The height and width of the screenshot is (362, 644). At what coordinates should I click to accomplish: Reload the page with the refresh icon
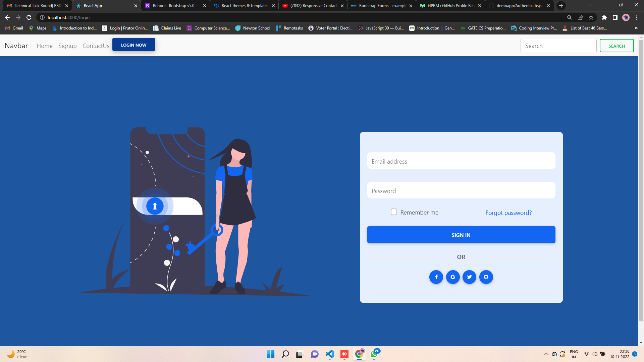[29, 17]
